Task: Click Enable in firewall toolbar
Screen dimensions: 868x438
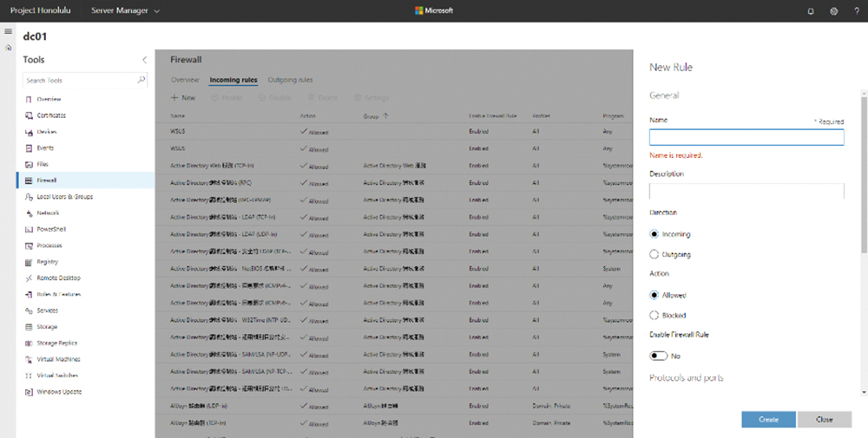Action: click(x=227, y=97)
